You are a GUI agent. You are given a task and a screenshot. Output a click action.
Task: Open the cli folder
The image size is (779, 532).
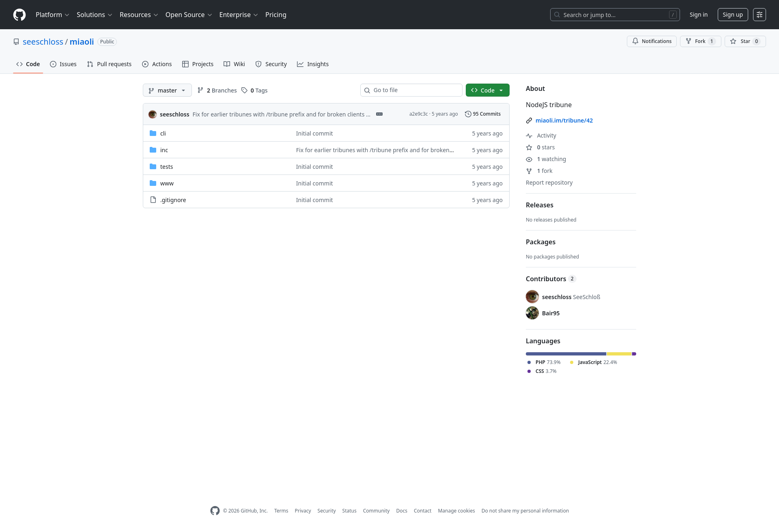point(163,134)
